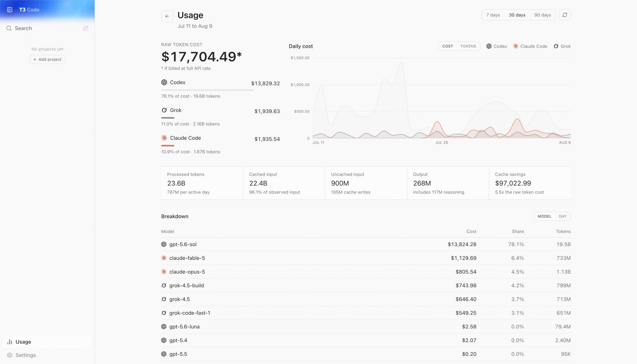Click the $13,829.32 Codex cost value
Screen dimensions: 637x364
click(x=265, y=83)
